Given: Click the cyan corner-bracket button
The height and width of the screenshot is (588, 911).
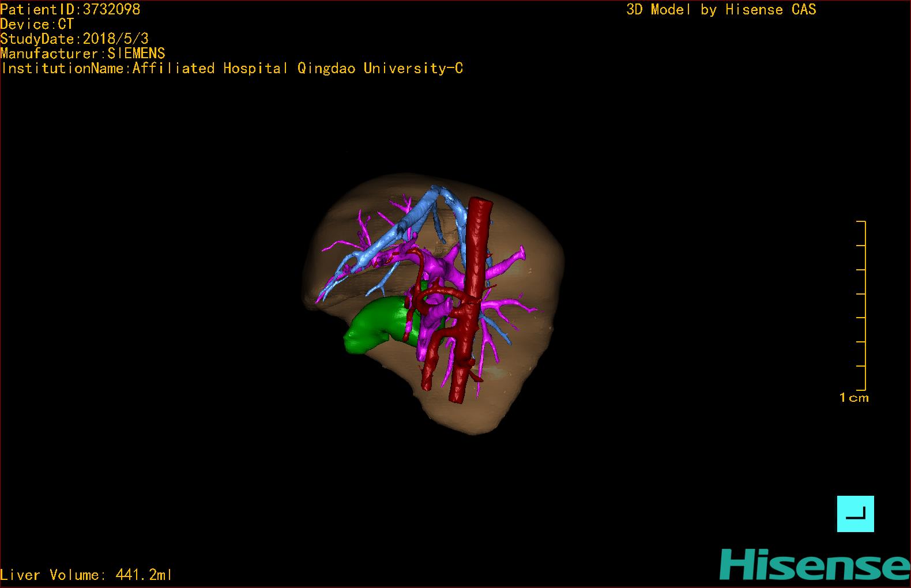Looking at the screenshot, I should point(855,514).
